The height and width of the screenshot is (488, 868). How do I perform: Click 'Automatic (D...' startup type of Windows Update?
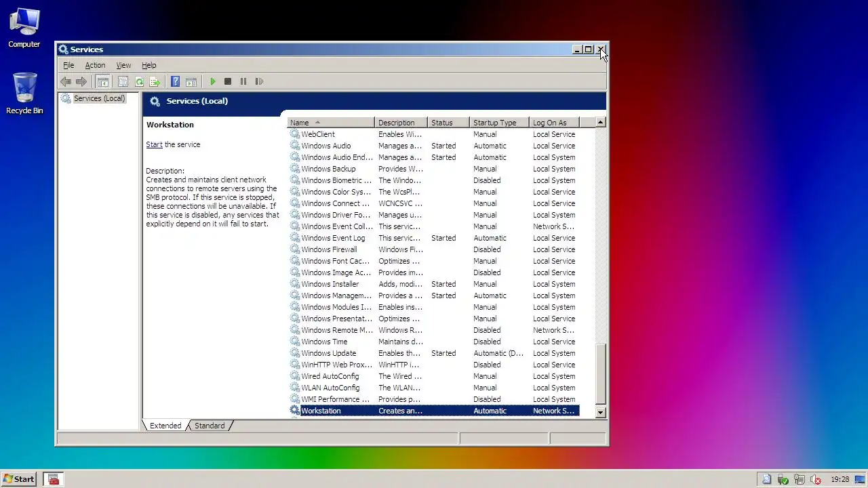tap(498, 353)
